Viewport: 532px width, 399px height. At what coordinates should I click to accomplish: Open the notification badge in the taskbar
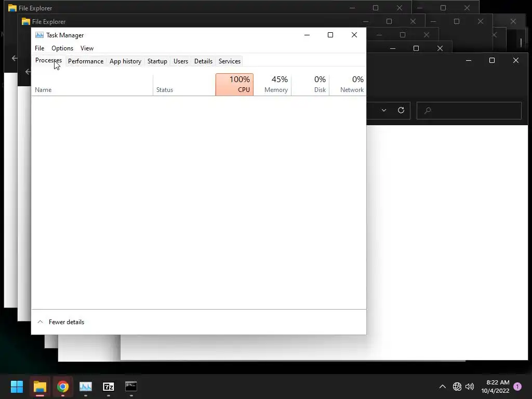point(517,387)
